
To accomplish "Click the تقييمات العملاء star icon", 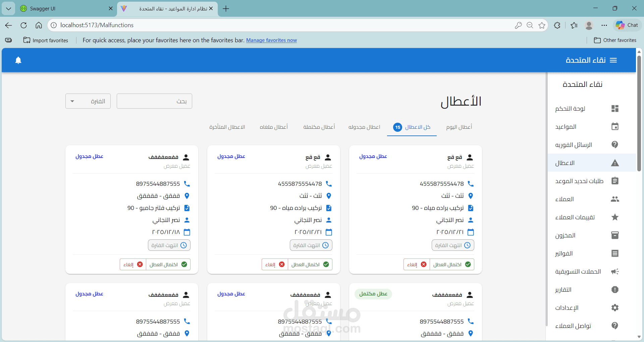I will (x=615, y=217).
